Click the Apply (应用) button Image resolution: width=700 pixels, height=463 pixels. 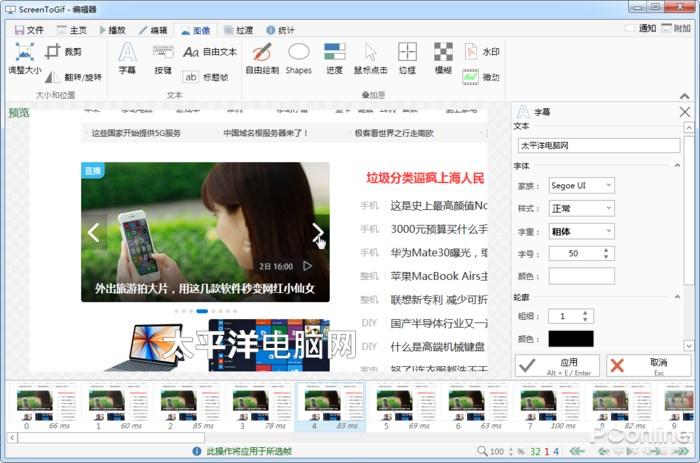click(557, 366)
